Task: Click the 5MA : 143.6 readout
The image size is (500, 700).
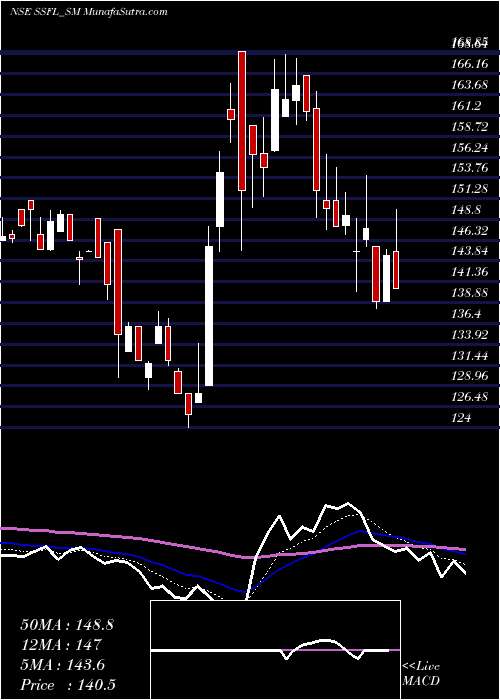Action: click(x=62, y=665)
